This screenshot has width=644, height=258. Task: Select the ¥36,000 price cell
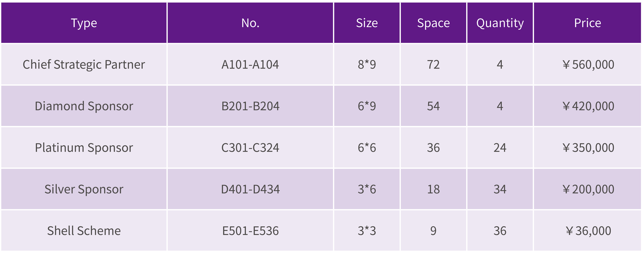point(588,231)
